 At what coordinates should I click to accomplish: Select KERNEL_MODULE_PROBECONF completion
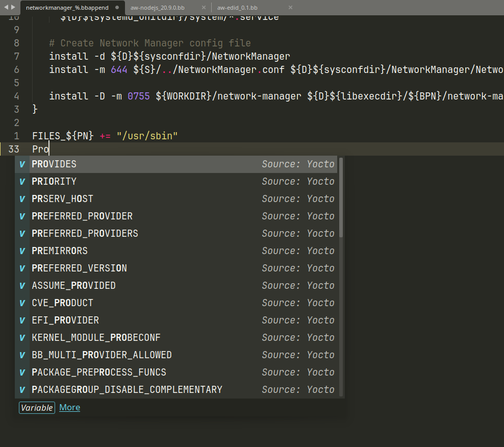pos(176,338)
